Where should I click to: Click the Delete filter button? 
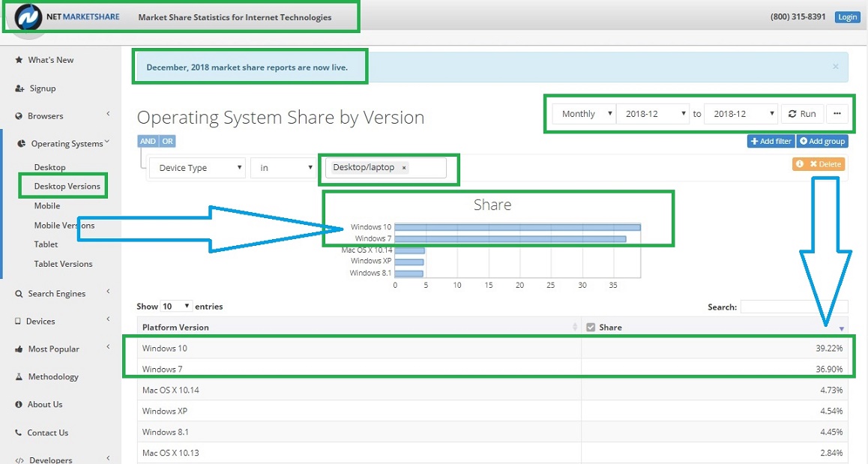[x=825, y=164]
